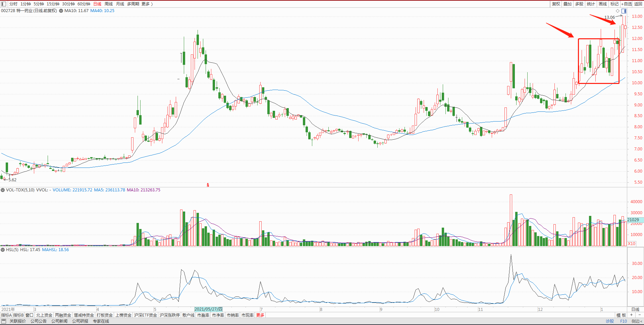This screenshot has width=644, height=325.
Task: Click the 日线 label at timeline right
Action: tap(635, 309)
